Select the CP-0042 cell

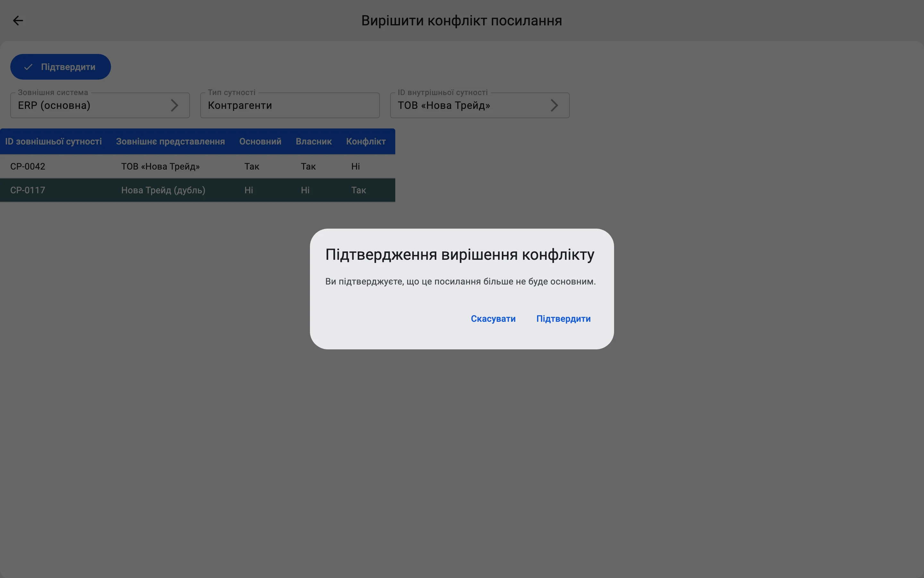point(28,166)
